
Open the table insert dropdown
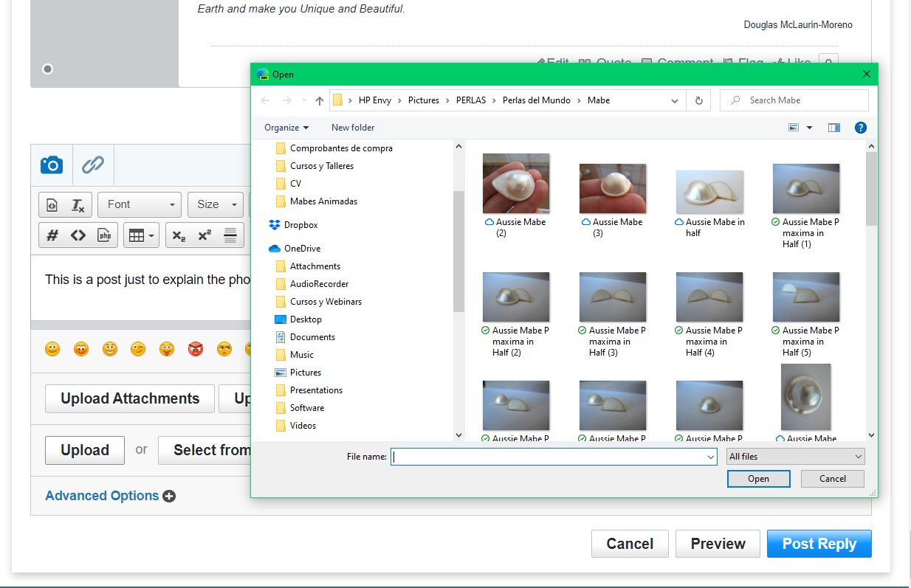tap(141, 235)
